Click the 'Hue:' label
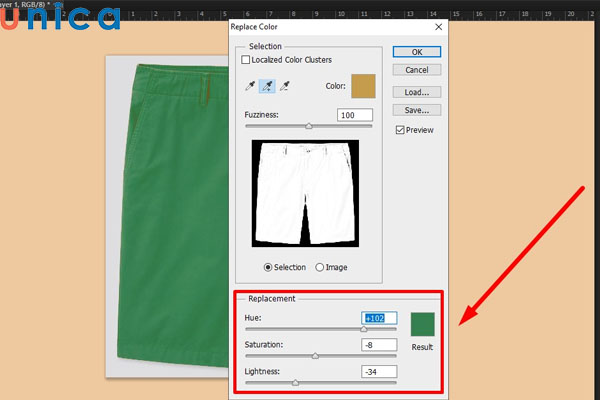Screen dimensions: 600x400 (x=253, y=318)
